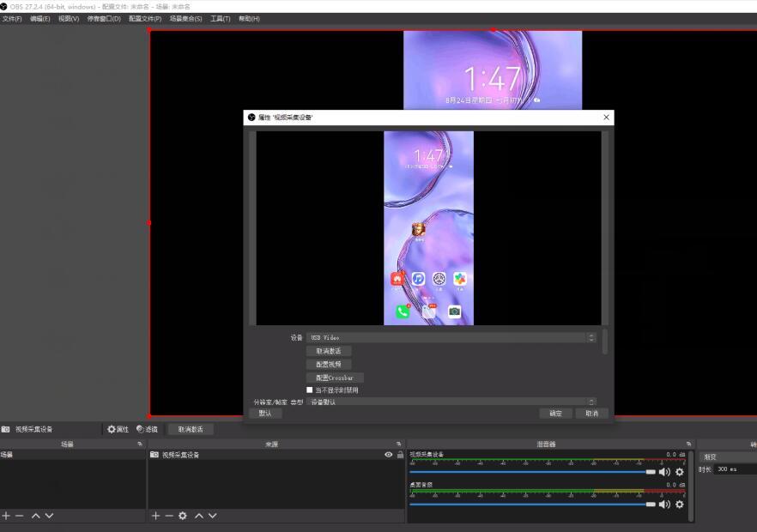Adjust the 视频采集设备 volume slider

[x=532, y=472]
